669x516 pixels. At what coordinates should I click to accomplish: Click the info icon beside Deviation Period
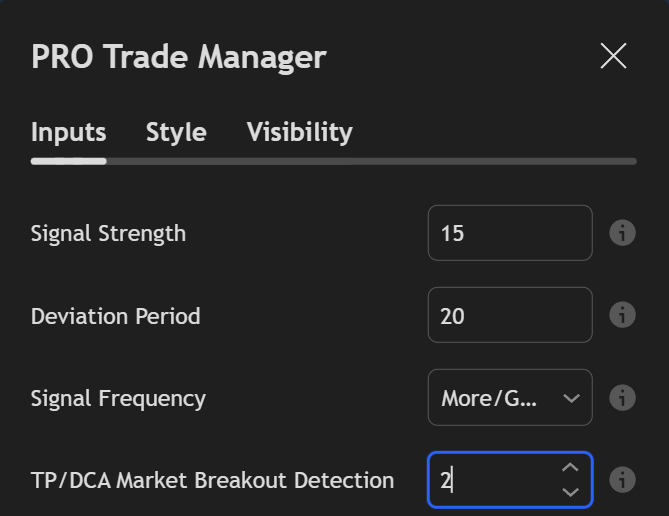622,316
